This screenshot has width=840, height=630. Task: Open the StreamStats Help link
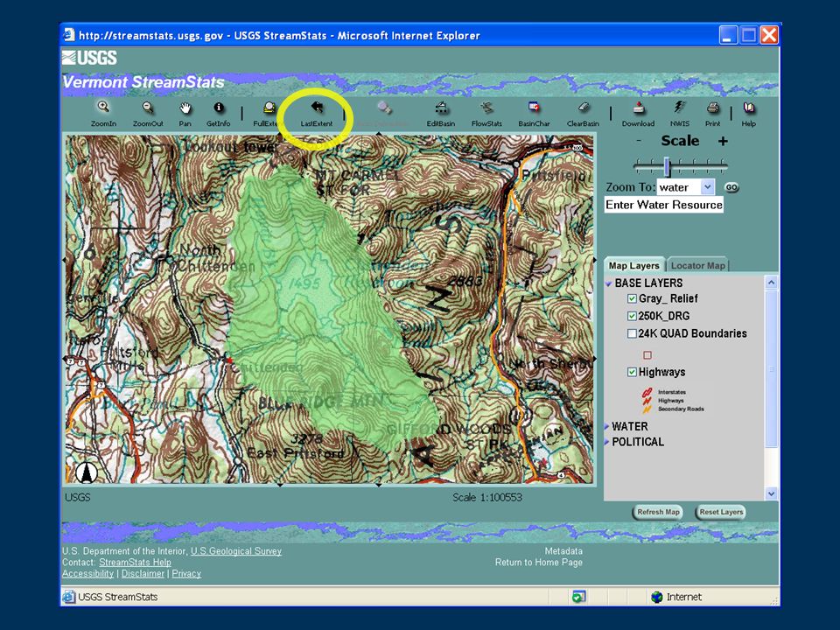pos(135,562)
